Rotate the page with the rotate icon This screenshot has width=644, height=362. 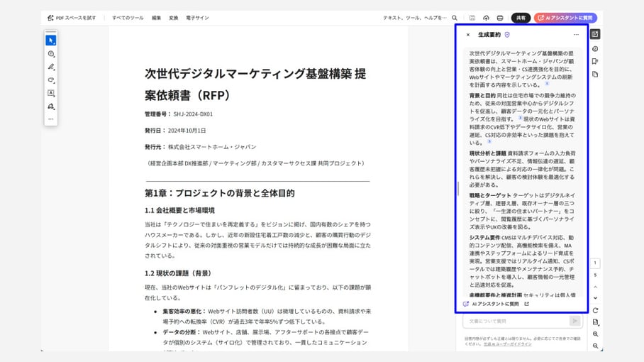tap(595, 310)
